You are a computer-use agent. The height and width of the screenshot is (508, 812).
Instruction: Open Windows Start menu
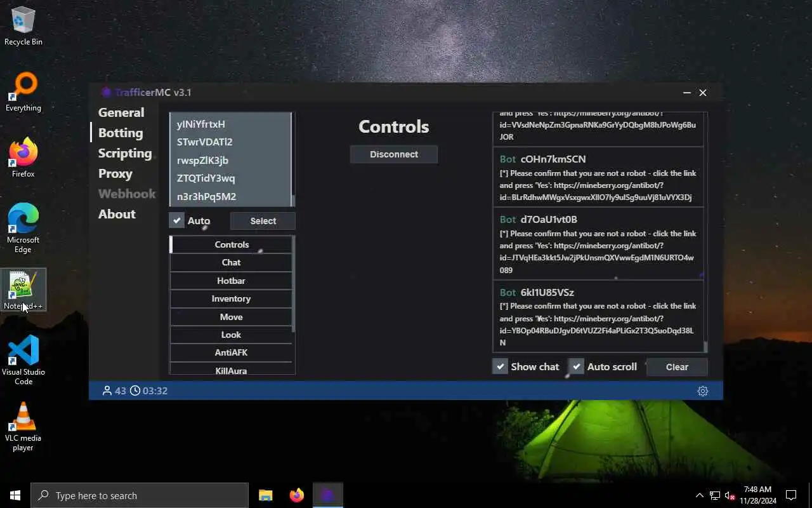(15, 495)
